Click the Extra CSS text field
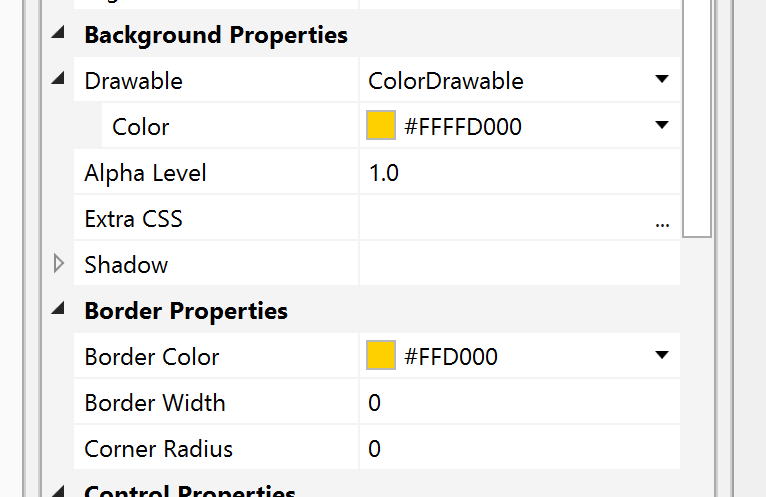766x497 pixels. 500,219
